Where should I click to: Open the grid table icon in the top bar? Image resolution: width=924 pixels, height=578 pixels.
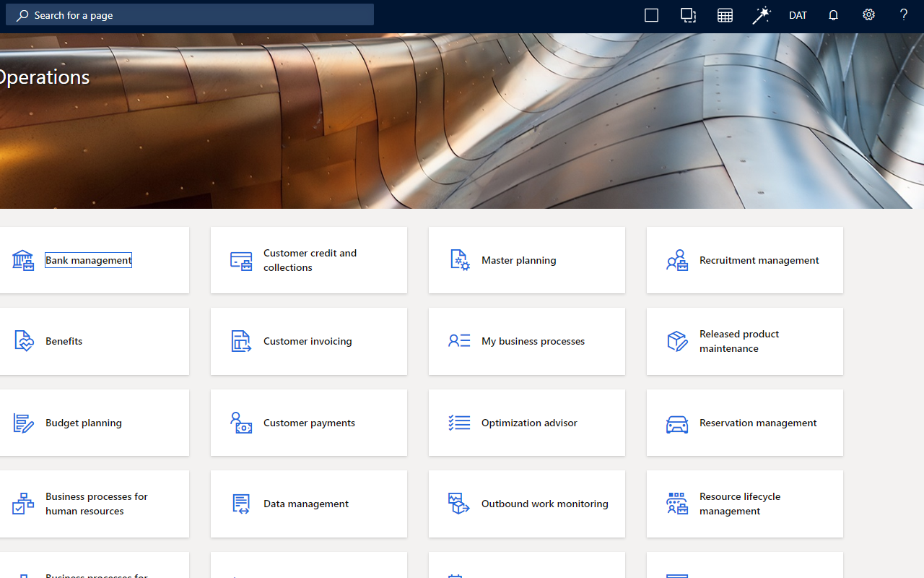[725, 15]
